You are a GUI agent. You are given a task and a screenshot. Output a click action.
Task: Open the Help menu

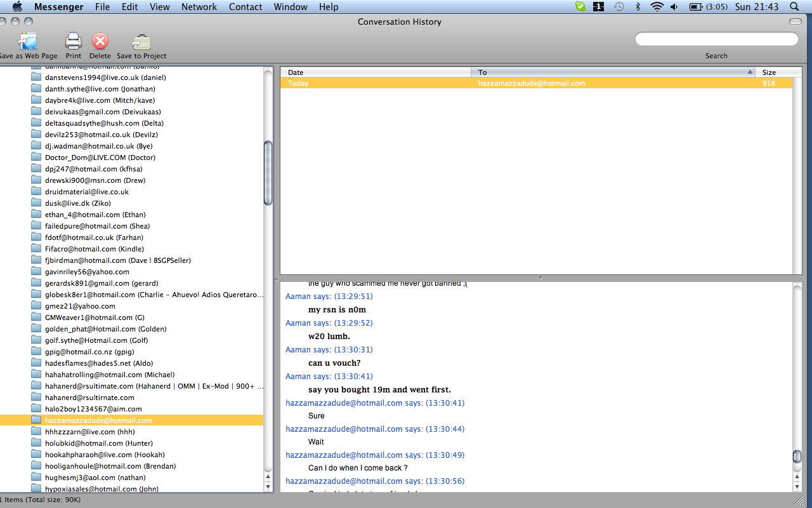(329, 7)
